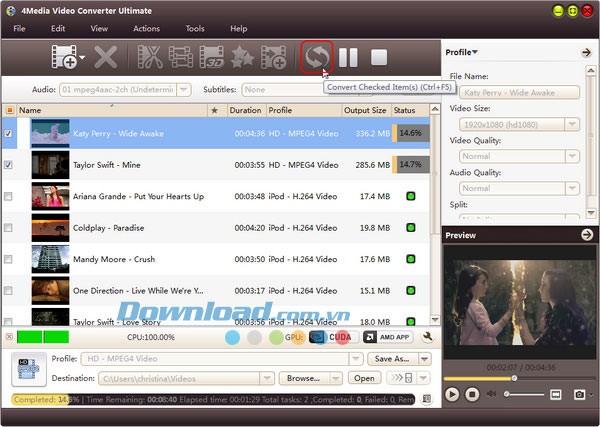Open the 3D conversion tool
Viewport: 600px width, 427px height.
[212, 57]
